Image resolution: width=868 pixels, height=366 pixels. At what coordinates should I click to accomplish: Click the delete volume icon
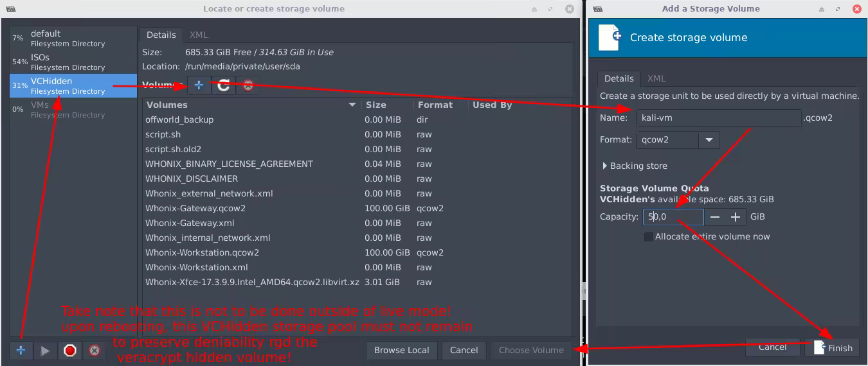click(248, 85)
